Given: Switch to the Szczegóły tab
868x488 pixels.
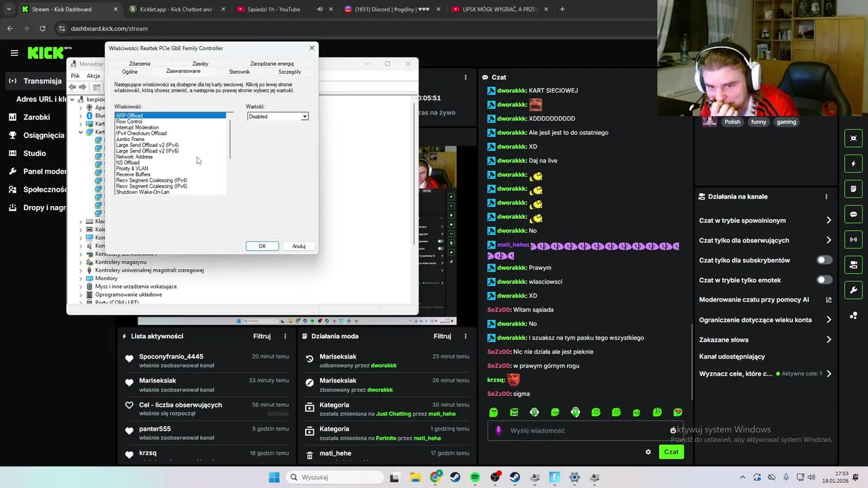Looking at the screenshot, I should (290, 72).
